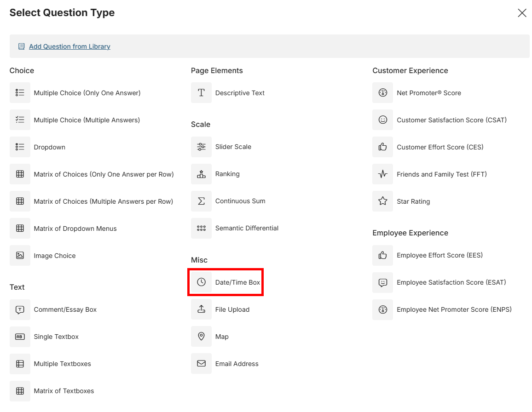Click the library book icon
532x412 pixels.
tap(21, 46)
